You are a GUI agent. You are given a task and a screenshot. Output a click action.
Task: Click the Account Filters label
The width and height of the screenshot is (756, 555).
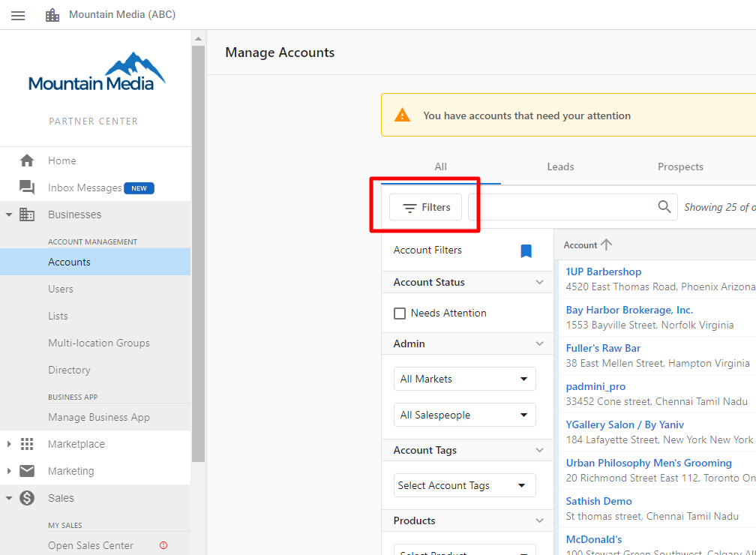click(427, 250)
